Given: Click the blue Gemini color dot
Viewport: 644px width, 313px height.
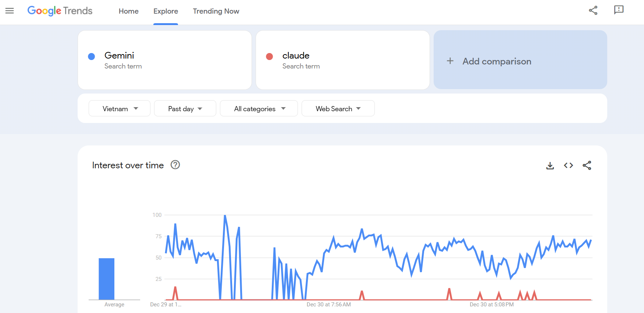Looking at the screenshot, I should (x=92, y=56).
